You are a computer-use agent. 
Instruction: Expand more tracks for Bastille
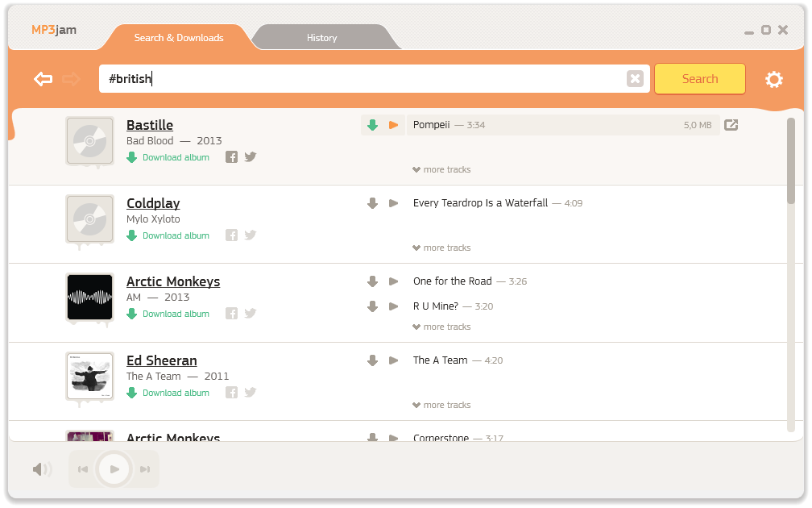point(441,169)
